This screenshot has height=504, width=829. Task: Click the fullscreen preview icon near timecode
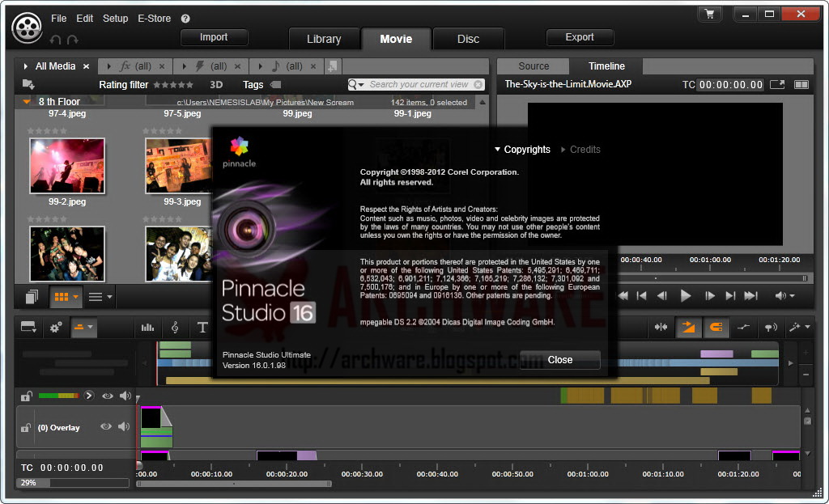tap(777, 84)
